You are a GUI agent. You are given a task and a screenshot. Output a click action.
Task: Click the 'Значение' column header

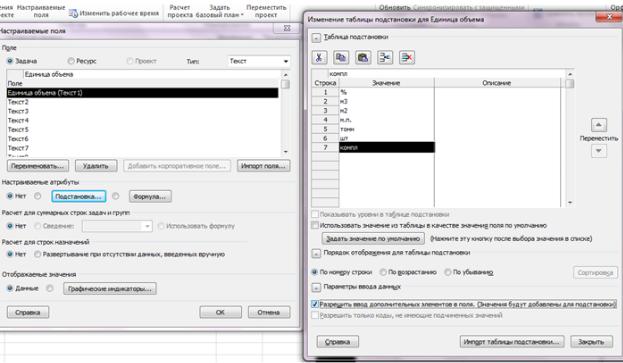[x=387, y=83]
